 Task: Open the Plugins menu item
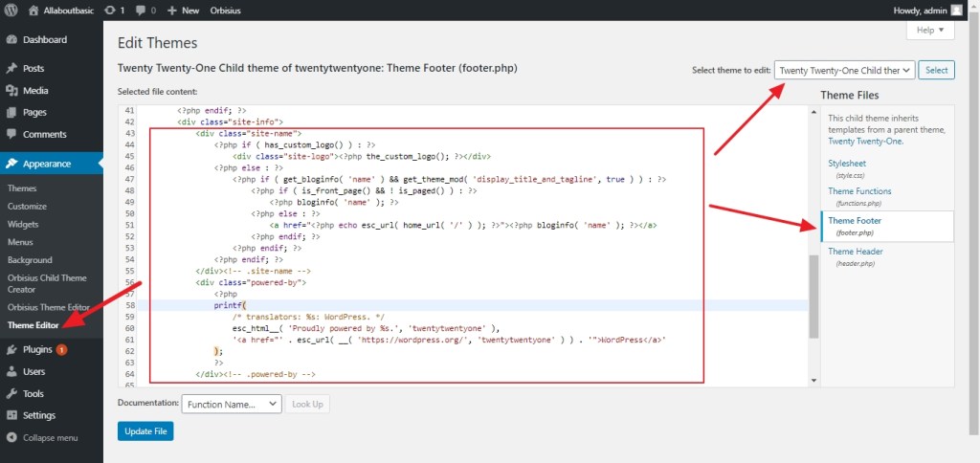point(37,350)
